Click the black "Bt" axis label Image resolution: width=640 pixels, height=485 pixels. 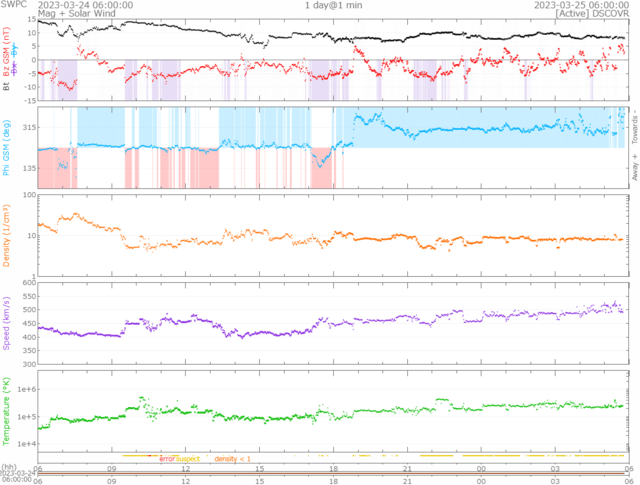pos(5,87)
